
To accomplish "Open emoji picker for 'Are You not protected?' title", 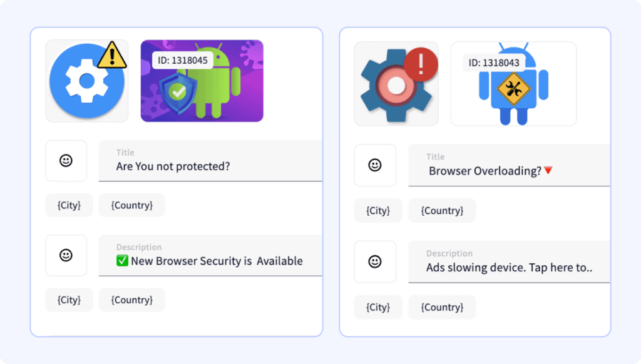I will coord(66,161).
